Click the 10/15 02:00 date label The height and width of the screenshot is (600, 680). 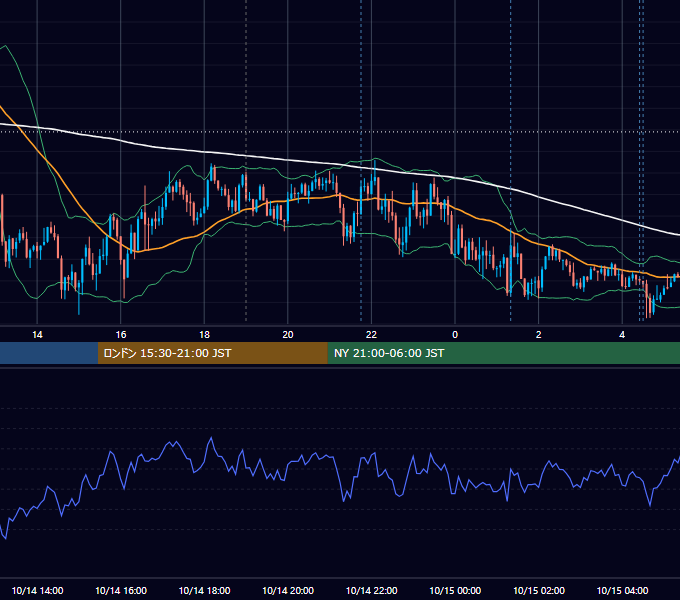(x=539, y=590)
